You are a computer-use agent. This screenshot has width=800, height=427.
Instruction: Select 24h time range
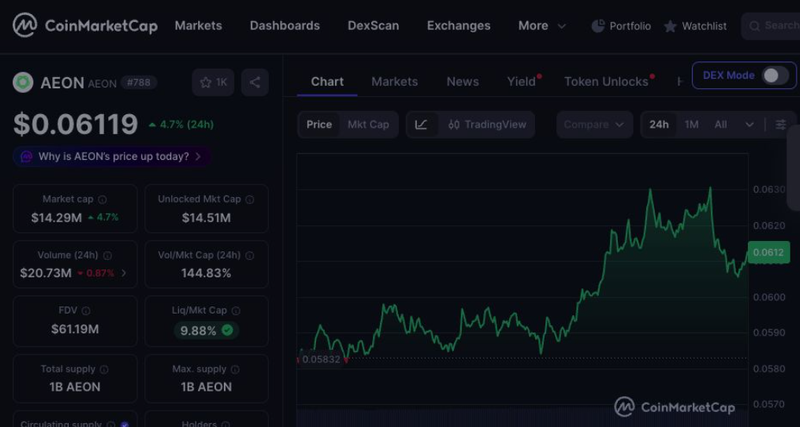[659, 124]
